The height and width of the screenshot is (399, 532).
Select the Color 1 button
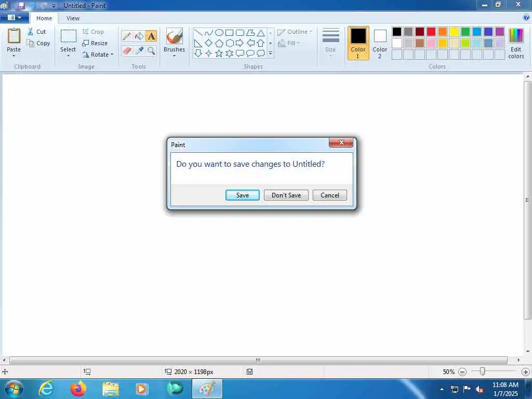tap(358, 43)
